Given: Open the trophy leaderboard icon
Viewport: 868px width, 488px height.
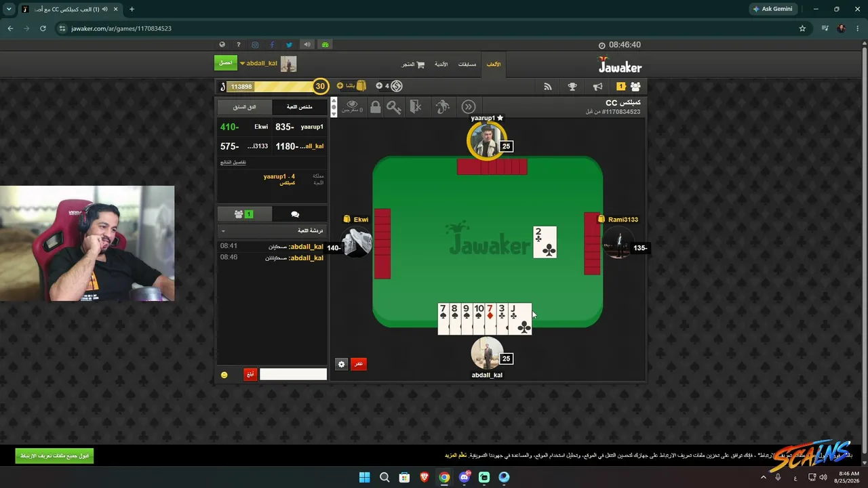Looking at the screenshot, I should point(572,87).
